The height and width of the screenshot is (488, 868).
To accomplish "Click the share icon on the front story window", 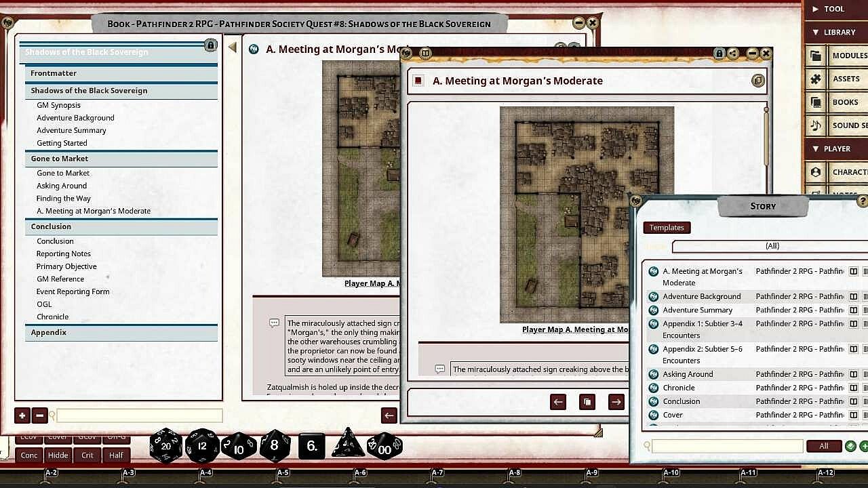I will click(x=733, y=54).
